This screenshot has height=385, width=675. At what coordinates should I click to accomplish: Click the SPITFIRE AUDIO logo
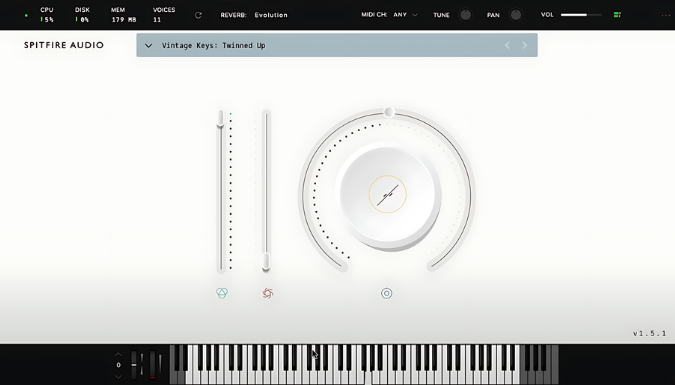[x=64, y=45]
